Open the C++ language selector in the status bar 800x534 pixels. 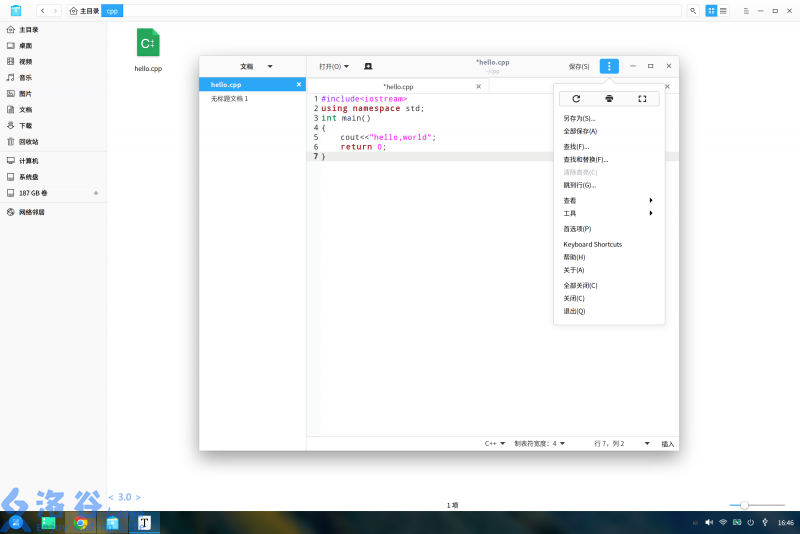(496, 443)
